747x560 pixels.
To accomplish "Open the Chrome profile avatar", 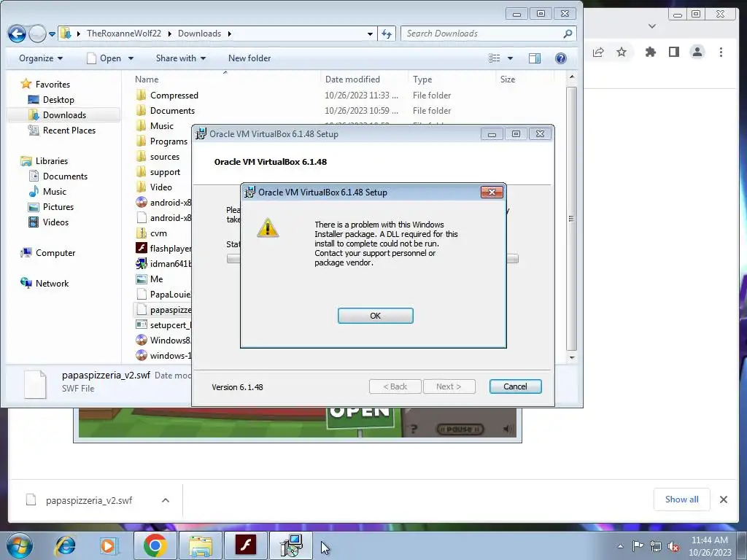I will click(697, 52).
